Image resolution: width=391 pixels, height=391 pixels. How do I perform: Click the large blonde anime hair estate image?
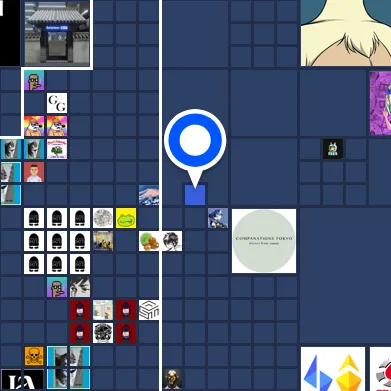tap(346, 33)
